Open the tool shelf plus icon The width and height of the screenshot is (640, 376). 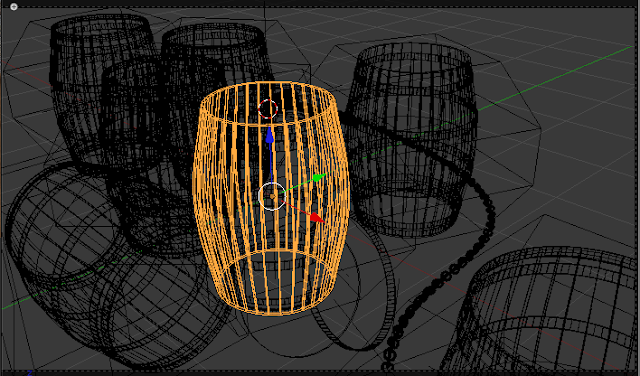(13, 7)
